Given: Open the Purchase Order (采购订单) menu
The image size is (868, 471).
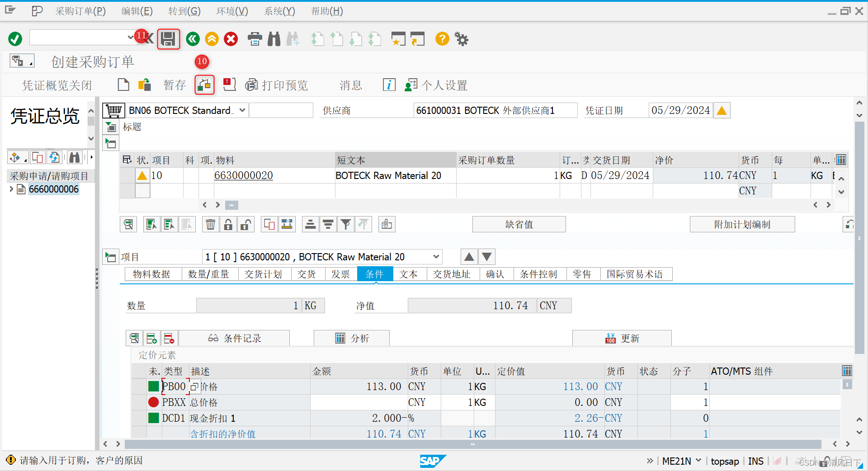Looking at the screenshot, I should [80, 11].
